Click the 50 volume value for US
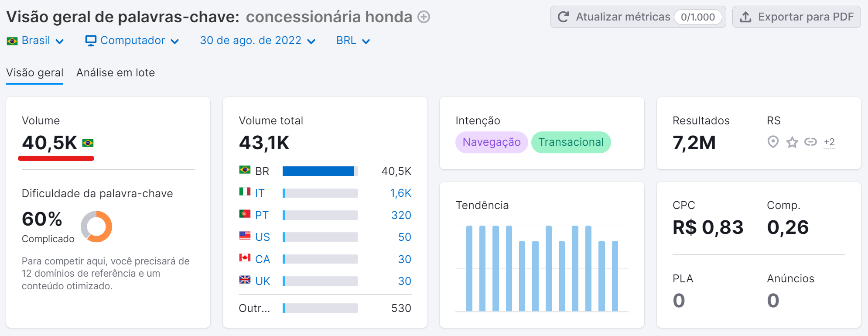868x336 pixels. [x=405, y=237]
